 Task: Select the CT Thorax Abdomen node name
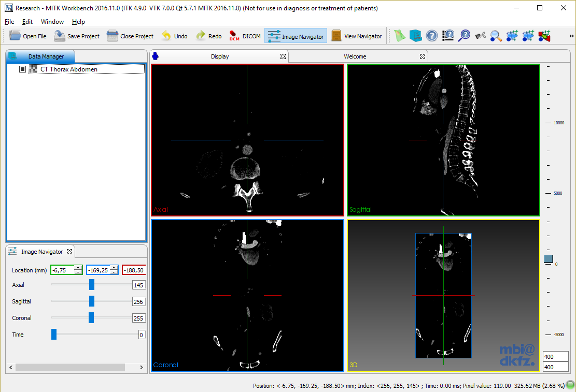coord(68,69)
